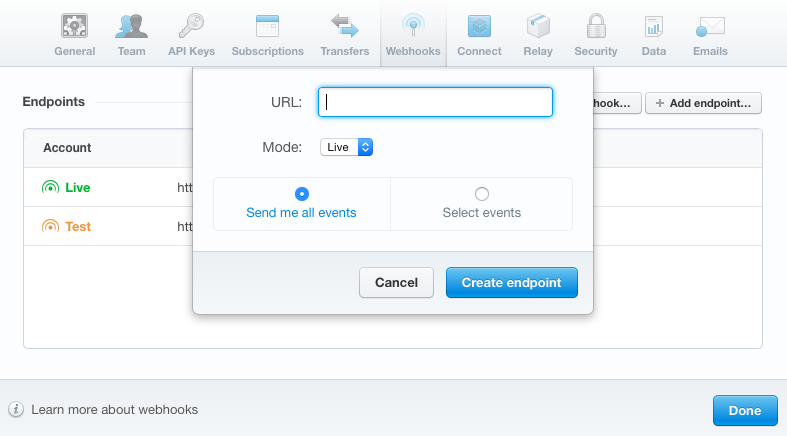787x436 pixels.
Task: Switch to the Connect tab label
Action: [479, 51]
